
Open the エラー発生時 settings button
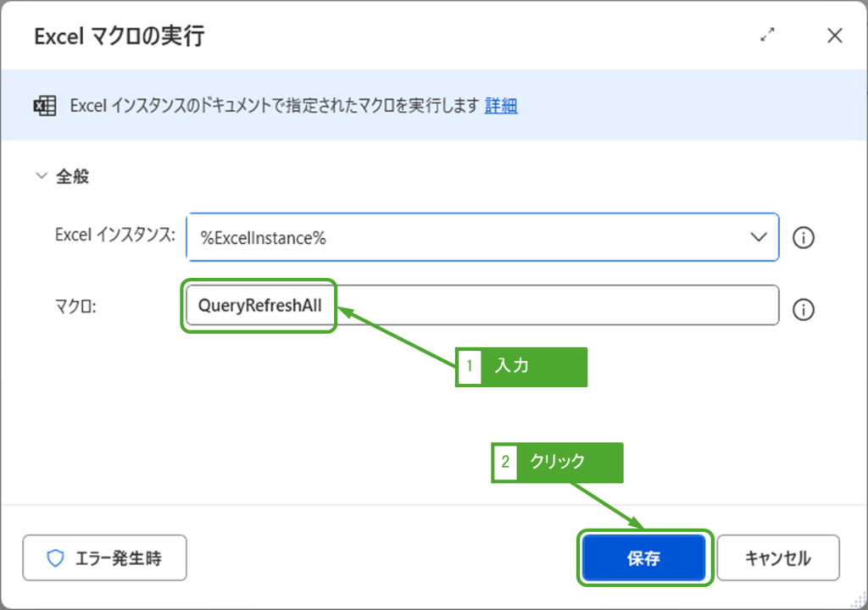[x=104, y=558]
